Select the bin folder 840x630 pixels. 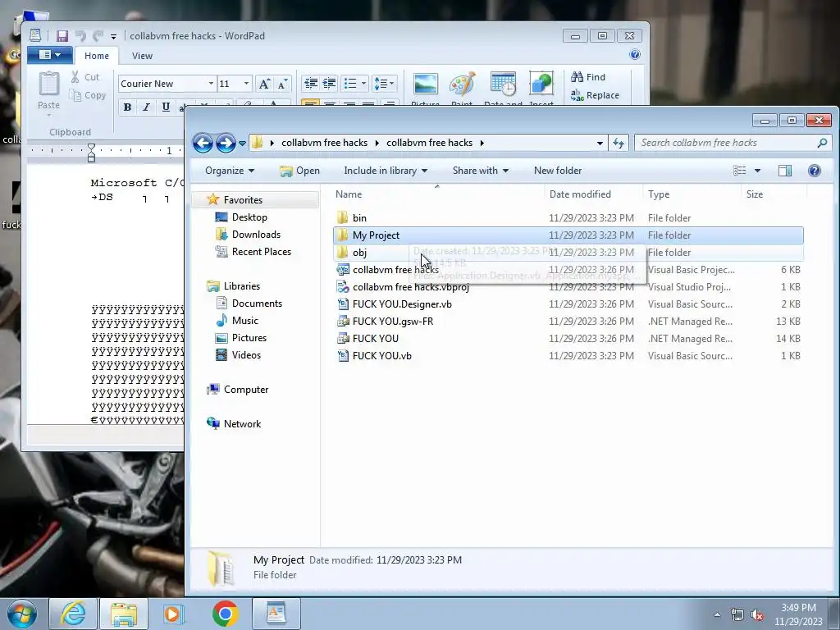point(568,218)
